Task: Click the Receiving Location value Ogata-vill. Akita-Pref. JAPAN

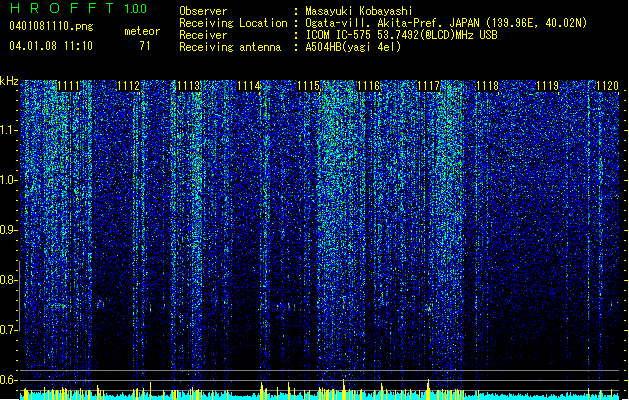Action: tap(446, 23)
